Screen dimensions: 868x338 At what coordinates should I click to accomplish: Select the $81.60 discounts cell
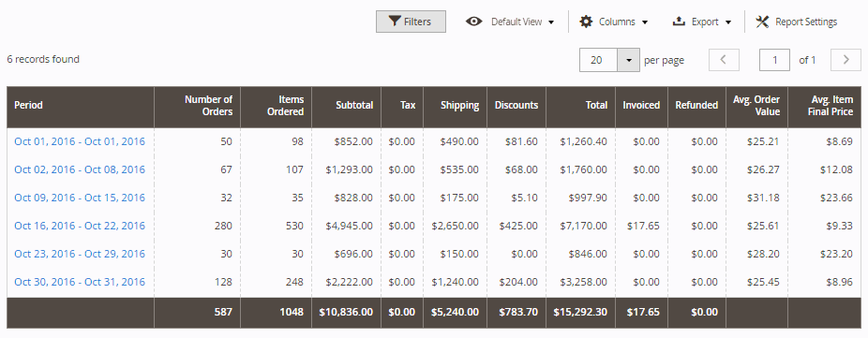click(x=516, y=141)
